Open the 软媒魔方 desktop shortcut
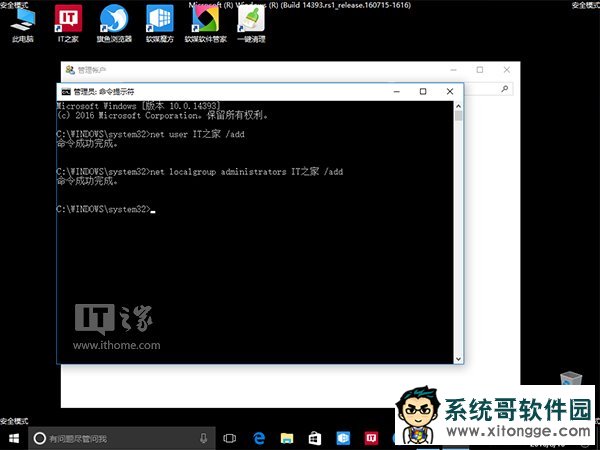 click(x=160, y=24)
